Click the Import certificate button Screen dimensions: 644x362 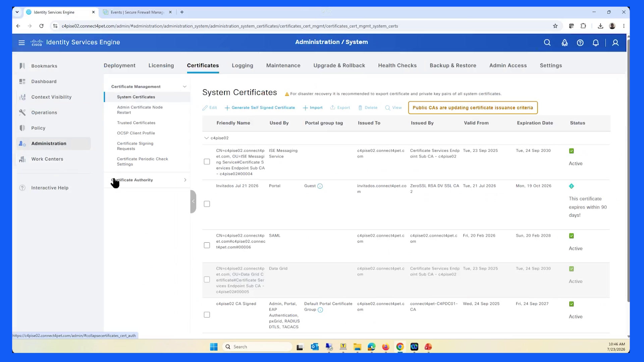click(x=313, y=108)
